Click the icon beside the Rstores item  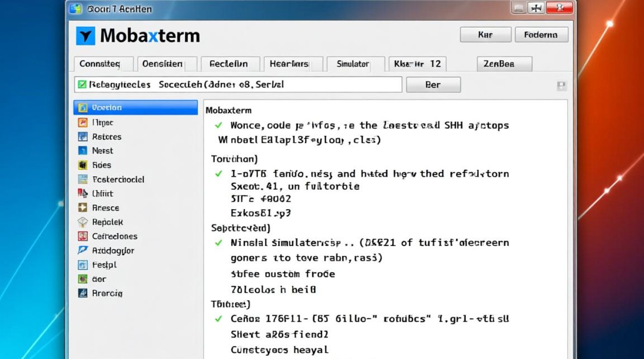(x=82, y=137)
